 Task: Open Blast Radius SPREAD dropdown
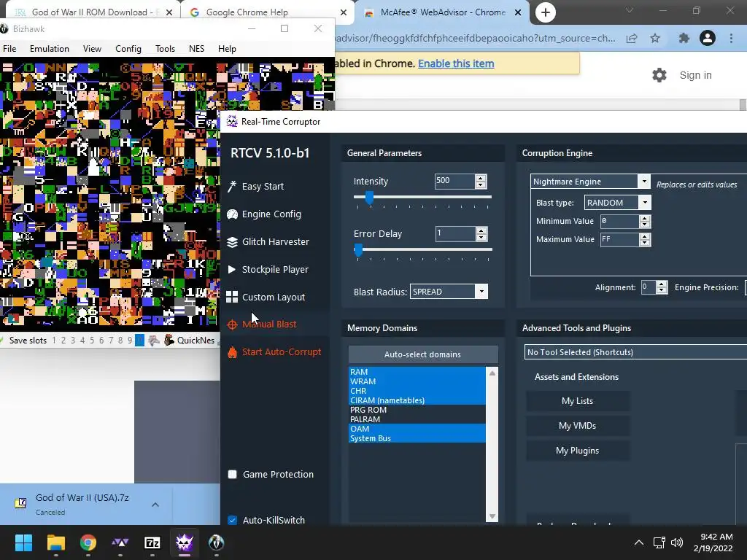coord(449,292)
